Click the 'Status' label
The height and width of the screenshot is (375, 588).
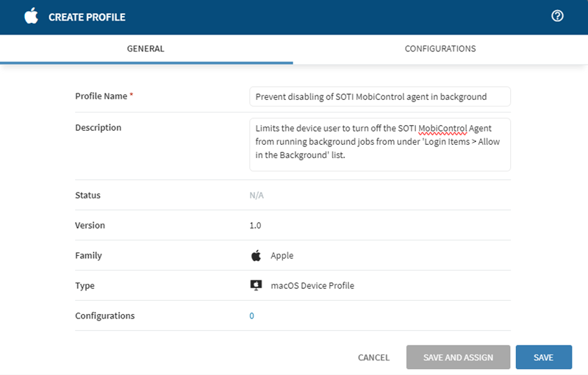87,195
